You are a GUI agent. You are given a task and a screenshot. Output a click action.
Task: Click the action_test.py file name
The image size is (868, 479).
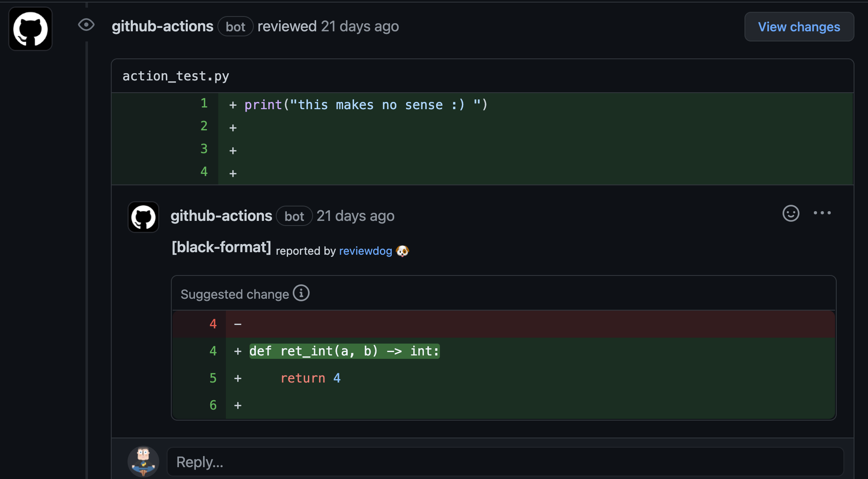tap(176, 76)
